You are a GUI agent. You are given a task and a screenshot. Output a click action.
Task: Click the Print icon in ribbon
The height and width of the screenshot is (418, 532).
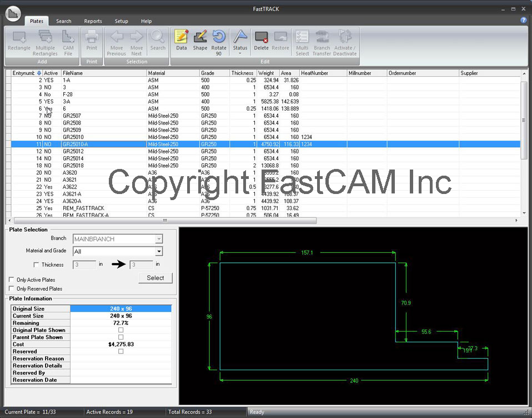(92, 37)
